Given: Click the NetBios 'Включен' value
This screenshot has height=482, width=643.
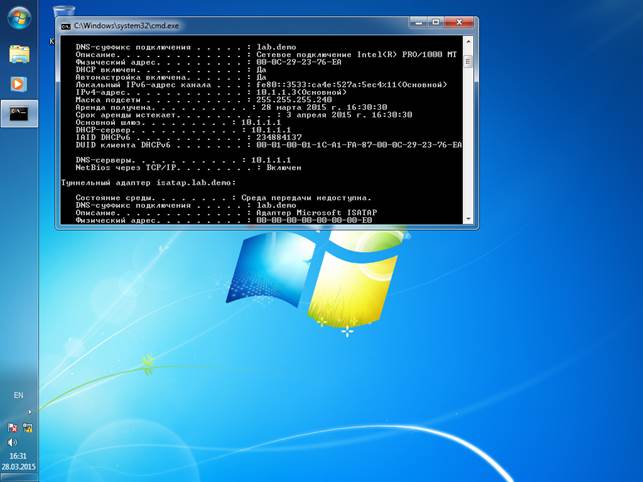Looking at the screenshot, I should [x=284, y=168].
